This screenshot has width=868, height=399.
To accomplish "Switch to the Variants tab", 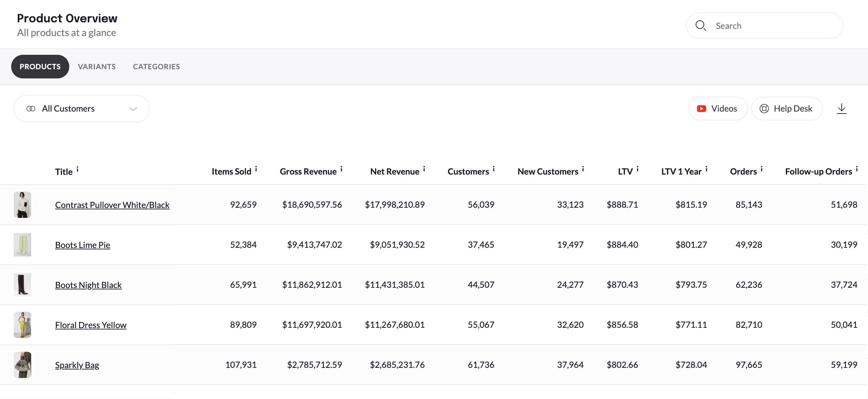I will tap(97, 66).
